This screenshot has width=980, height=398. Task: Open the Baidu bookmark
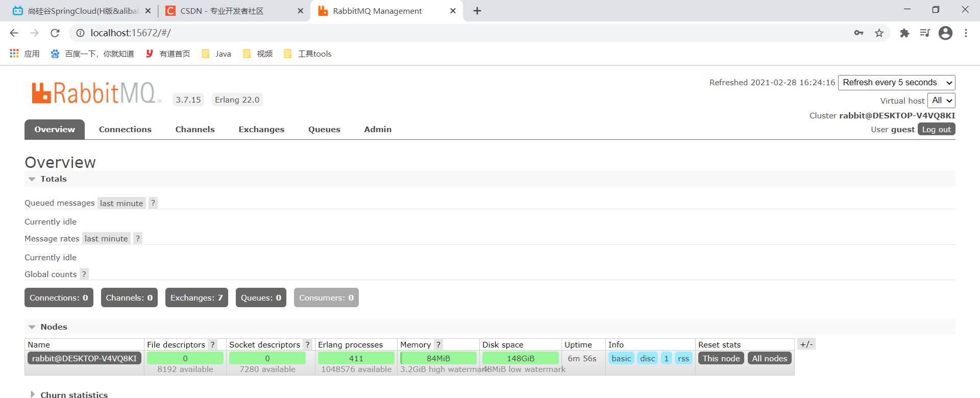[x=92, y=54]
